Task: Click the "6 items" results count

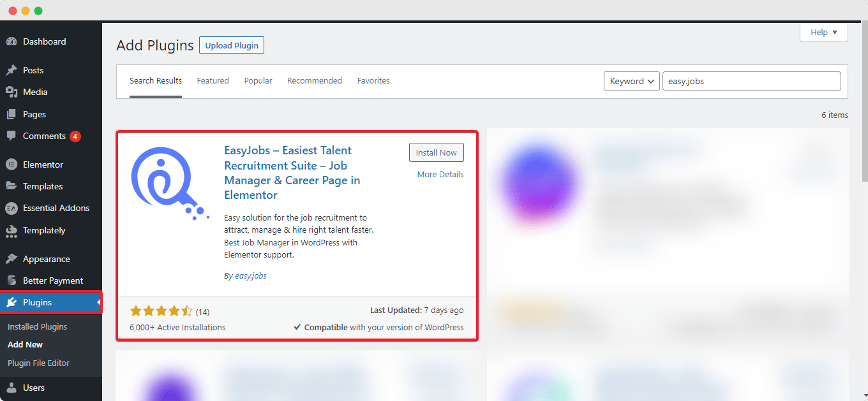Action: [x=835, y=115]
